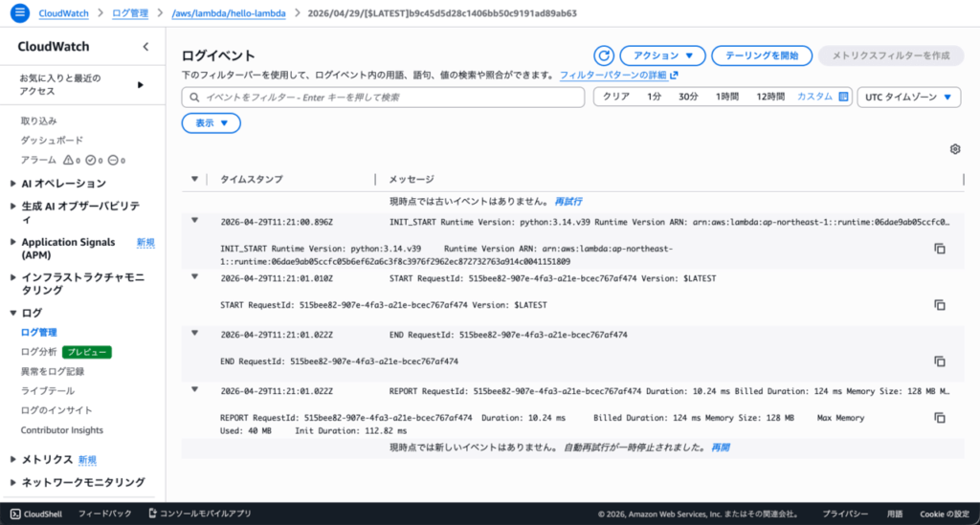This screenshot has width=980, height=525.
Task: Go to 取り込み in sidebar
Action: point(38,120)
